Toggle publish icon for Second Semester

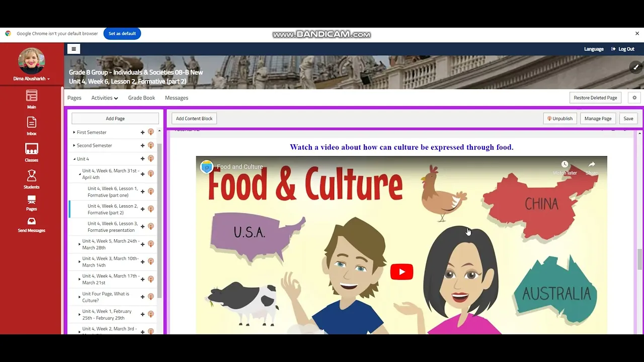pos(150,145)
